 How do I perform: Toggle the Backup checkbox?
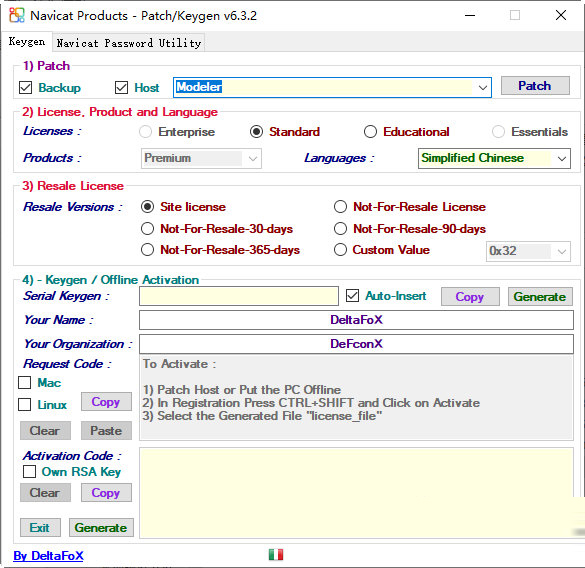(25, 88)
